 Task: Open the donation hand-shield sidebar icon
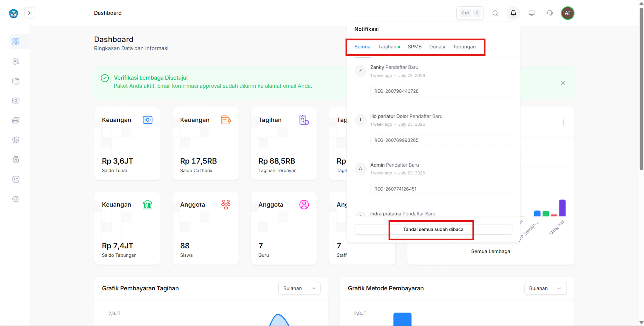coord(16,140)
